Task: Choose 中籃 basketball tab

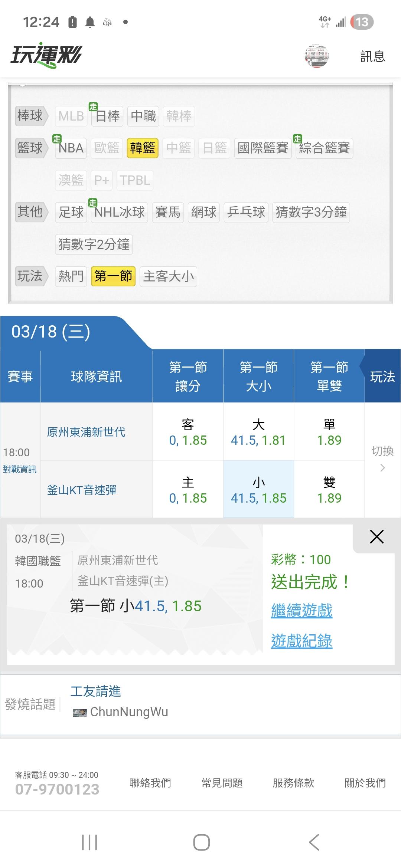Action: (179, 148)
